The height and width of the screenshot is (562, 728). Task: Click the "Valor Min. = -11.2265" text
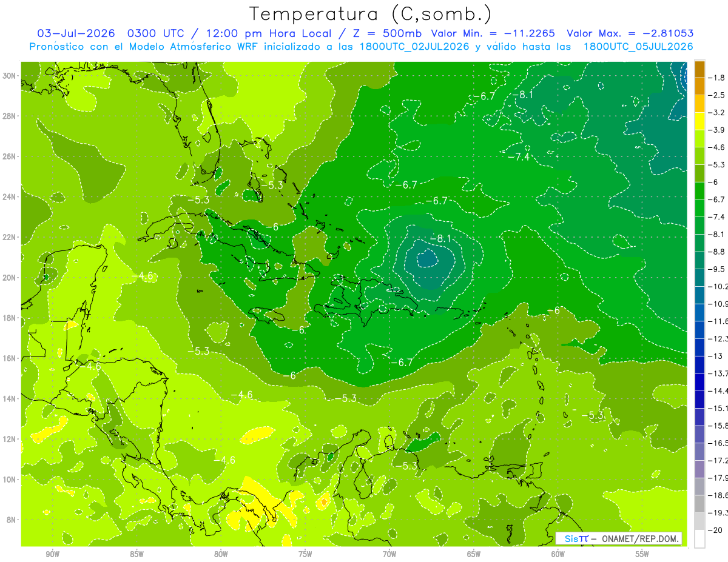[x=494, y=33]
